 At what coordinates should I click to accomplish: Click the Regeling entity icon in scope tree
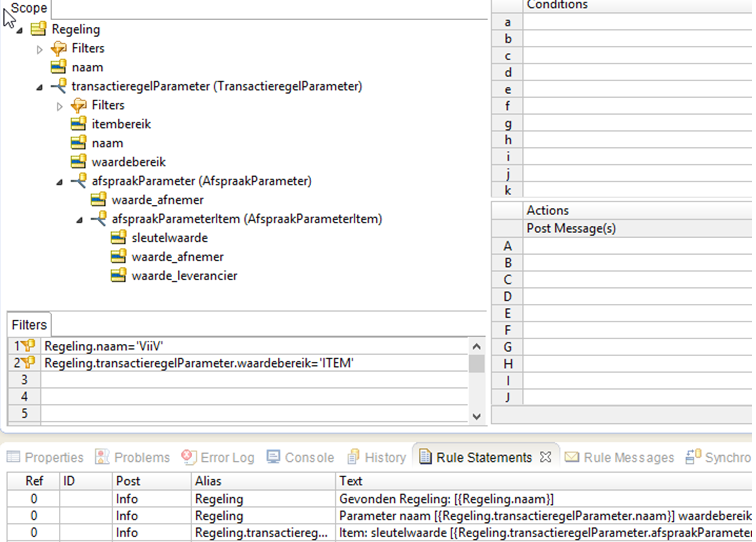point(39,29)
